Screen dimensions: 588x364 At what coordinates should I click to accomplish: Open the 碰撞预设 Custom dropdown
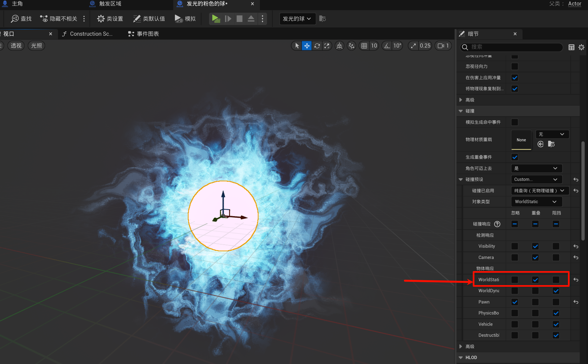tap(536, 180)
